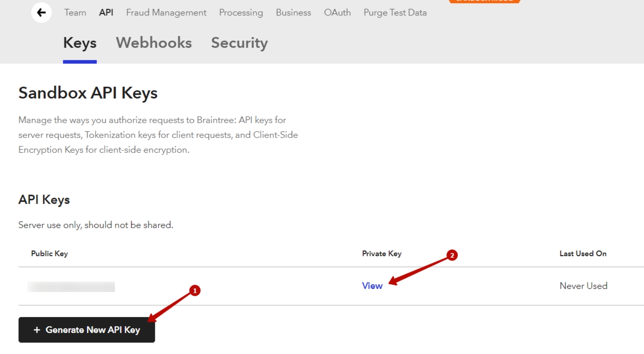Switch to the Keys tab

[x=80, y=43]
